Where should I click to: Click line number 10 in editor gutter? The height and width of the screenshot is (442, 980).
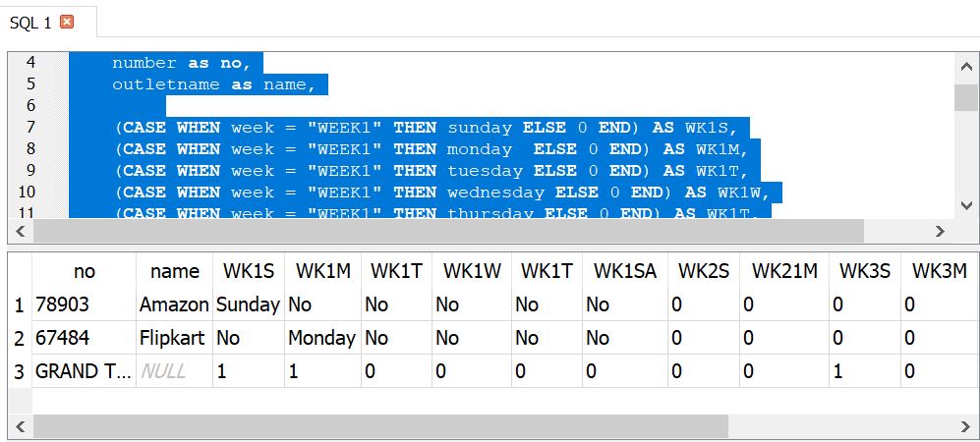(x=27, y=192)
